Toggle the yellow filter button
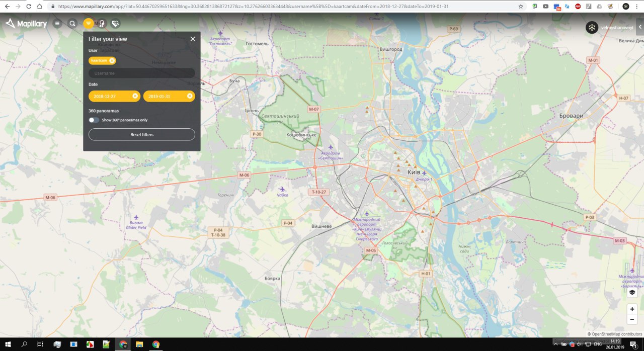This screenshot has width=644, height=351. [x=89, y=24]
